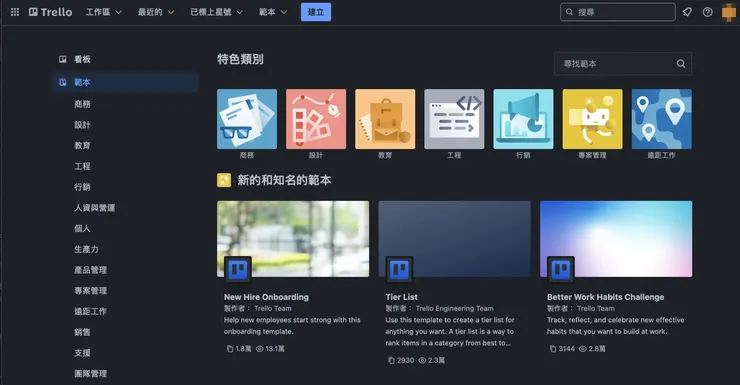
Task: Open 個人 category in sidebar
Action: click(82, 229)
